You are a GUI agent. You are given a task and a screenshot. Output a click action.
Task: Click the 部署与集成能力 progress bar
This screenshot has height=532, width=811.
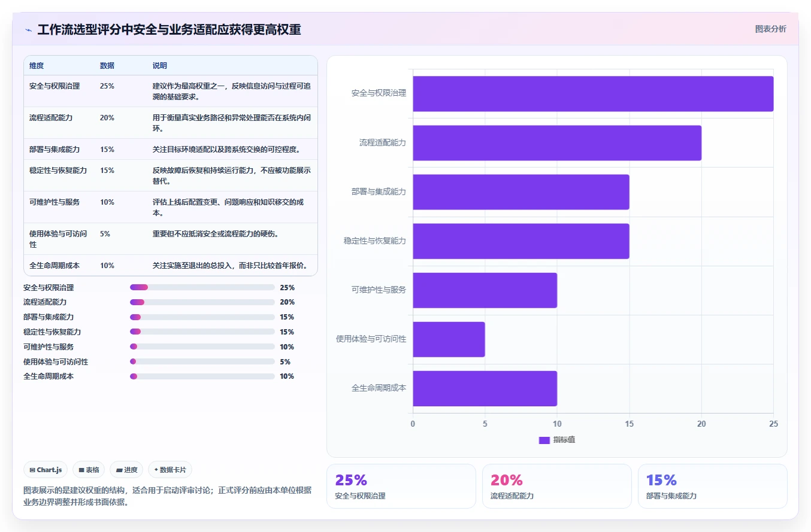(202, 317)
